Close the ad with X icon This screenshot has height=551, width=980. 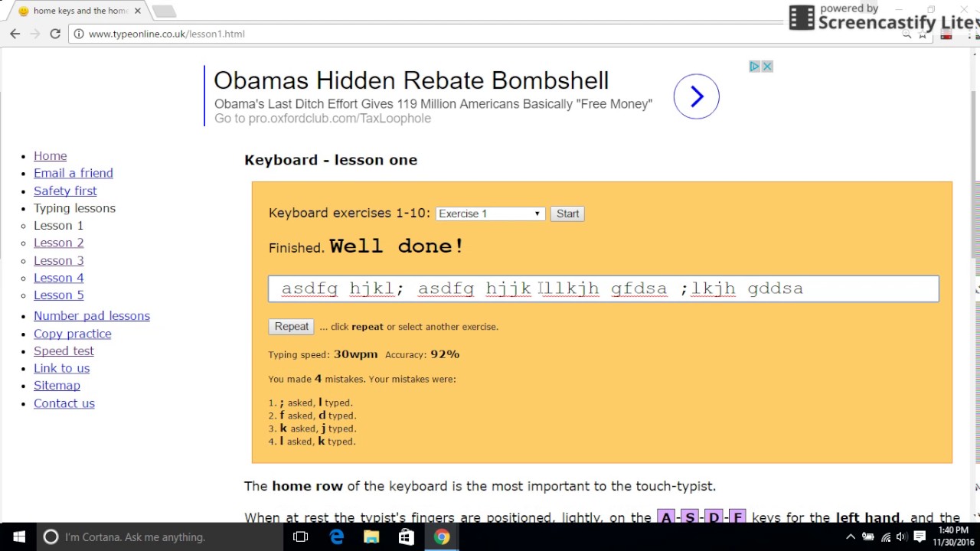point(767,67)
